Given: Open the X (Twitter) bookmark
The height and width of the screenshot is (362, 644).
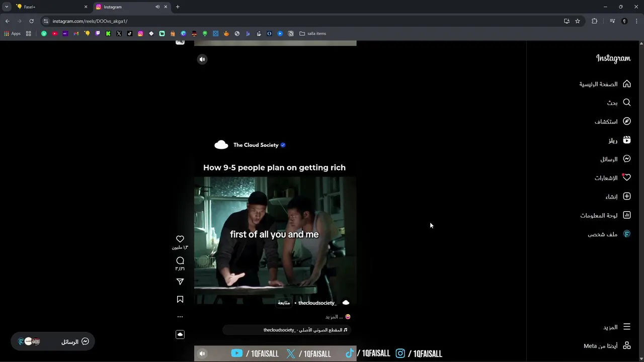Looking at the screenshot, I should (x=119, y=34).
